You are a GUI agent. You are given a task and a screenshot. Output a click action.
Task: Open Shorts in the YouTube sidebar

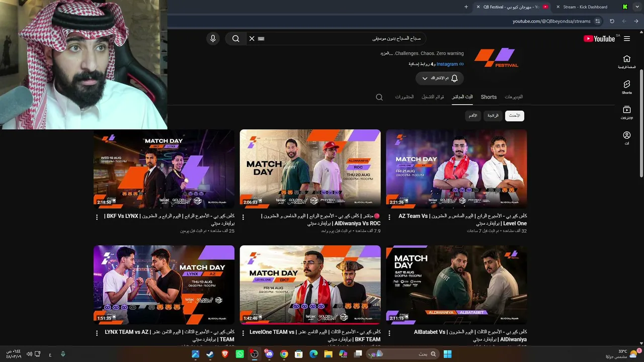pos(627,87)
